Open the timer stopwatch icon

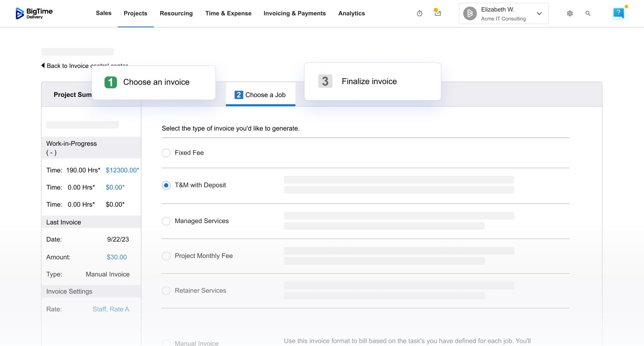coord(419,14)
